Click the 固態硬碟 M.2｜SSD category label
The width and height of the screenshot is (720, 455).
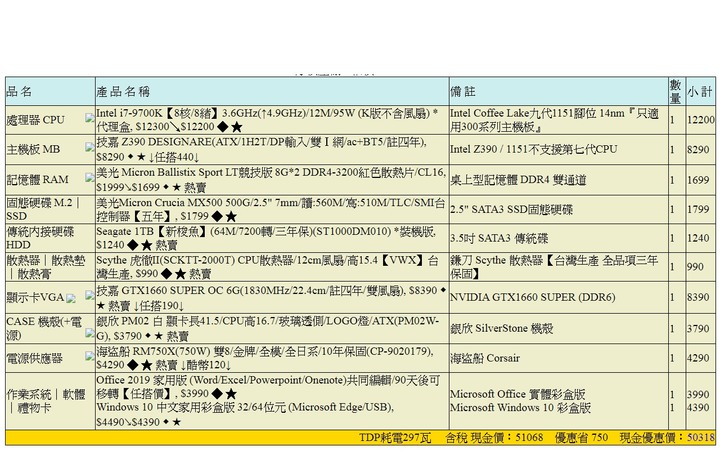44,209
